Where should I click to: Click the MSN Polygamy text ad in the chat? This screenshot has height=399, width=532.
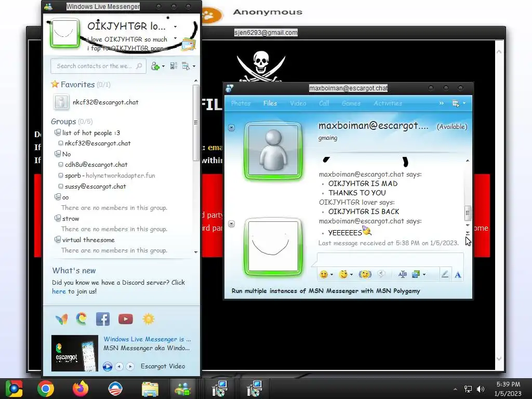coord(326,291)
